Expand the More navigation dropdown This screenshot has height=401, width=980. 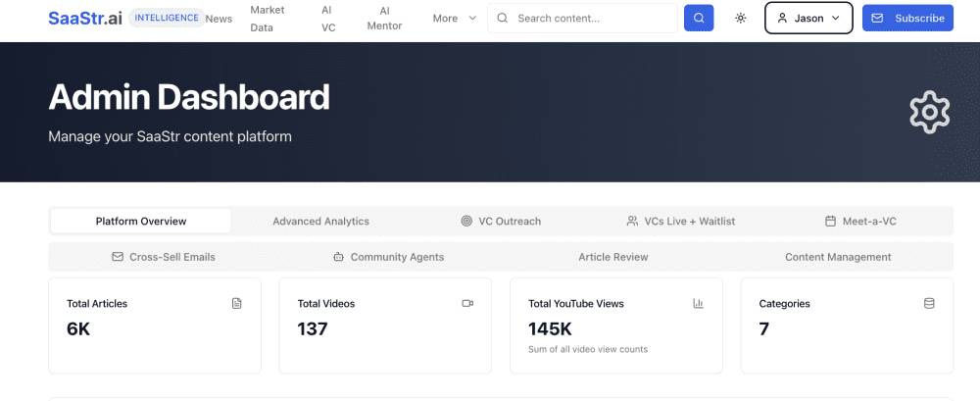tap(455, 19)
